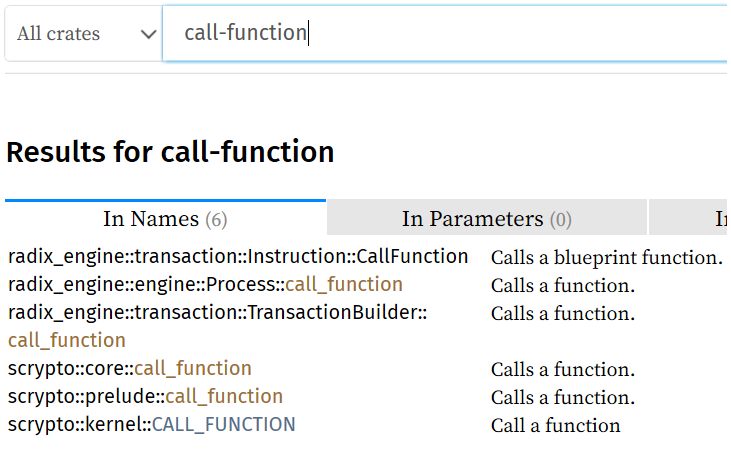Switch to the In Names tab
Viewport: 731px width, 459px height.
pos(165,219)
